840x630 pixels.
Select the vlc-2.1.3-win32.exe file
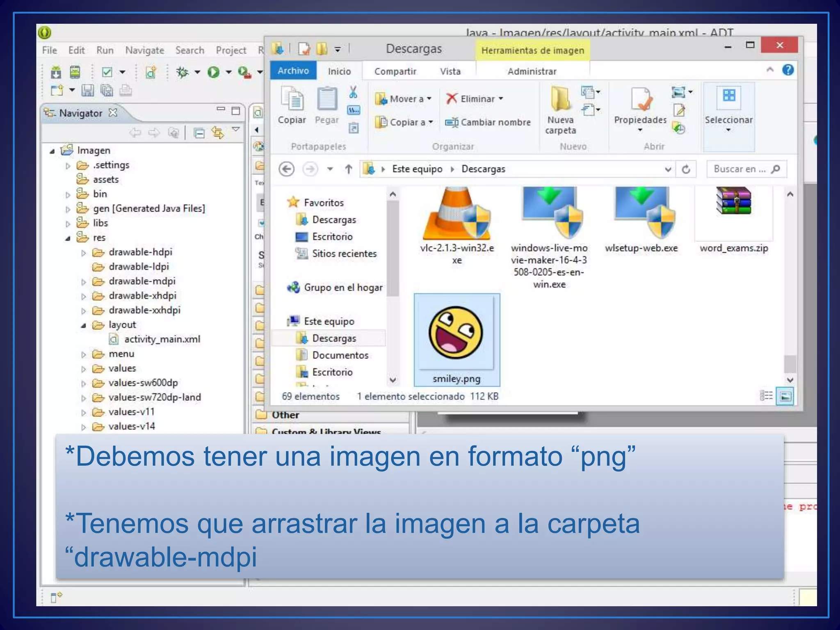tap(457, 226)
